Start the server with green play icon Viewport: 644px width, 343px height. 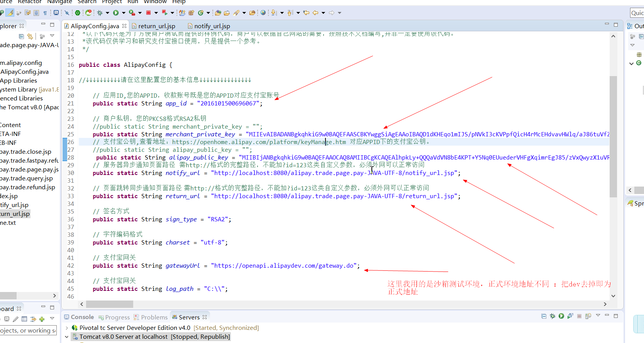(x=561, y=316)
